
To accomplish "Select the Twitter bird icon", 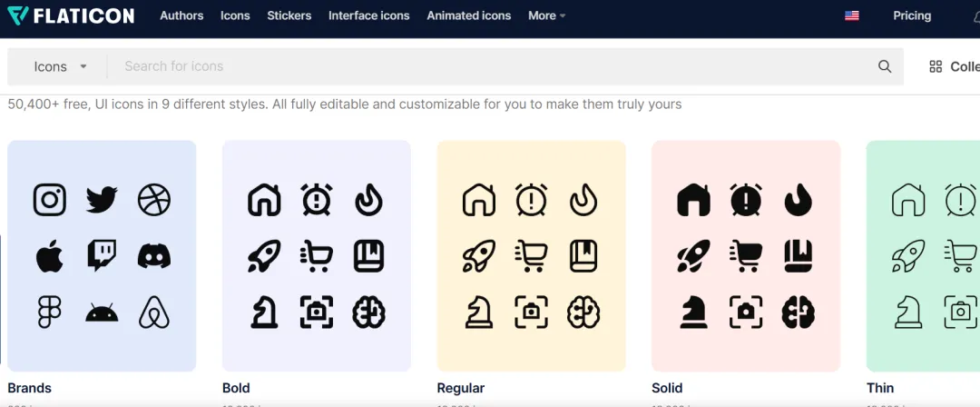I will [102, 200].
